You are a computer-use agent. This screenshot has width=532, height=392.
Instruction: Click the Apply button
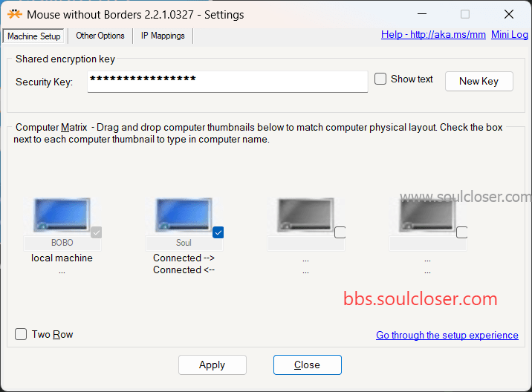tap(213, 365)
